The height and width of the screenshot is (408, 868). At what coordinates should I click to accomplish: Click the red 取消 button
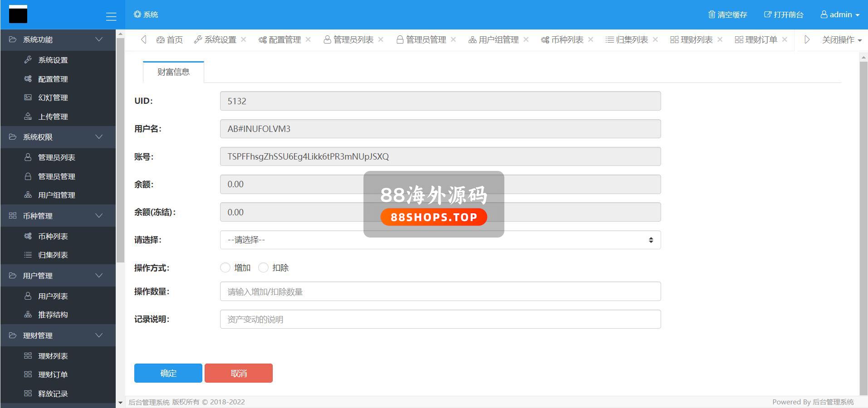coord(238,373)
